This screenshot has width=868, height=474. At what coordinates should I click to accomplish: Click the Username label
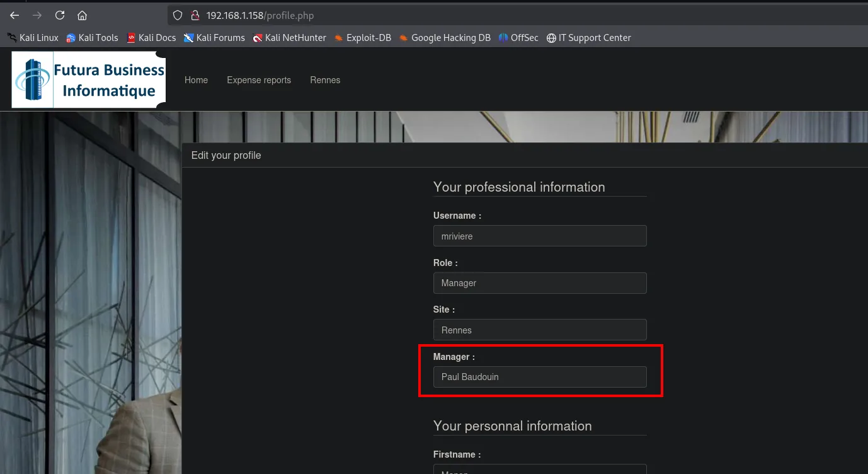(x=457, y=216)
